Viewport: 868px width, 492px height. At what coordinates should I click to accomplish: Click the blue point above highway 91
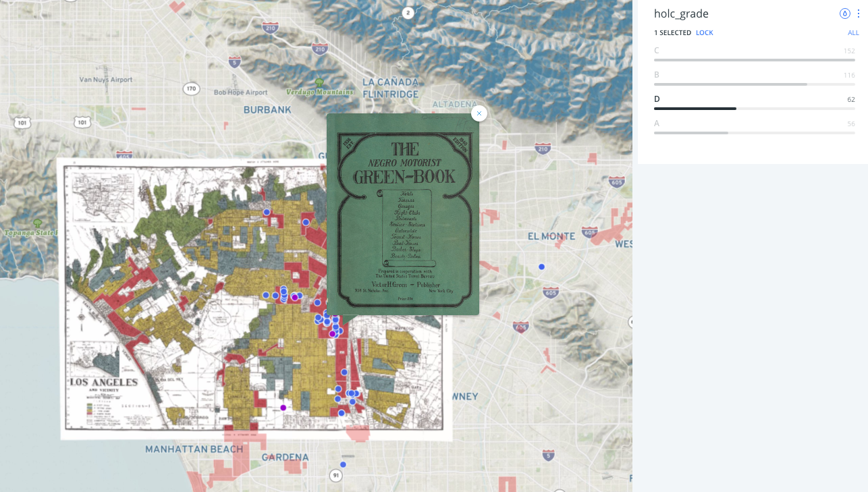(x=343, y=464)
